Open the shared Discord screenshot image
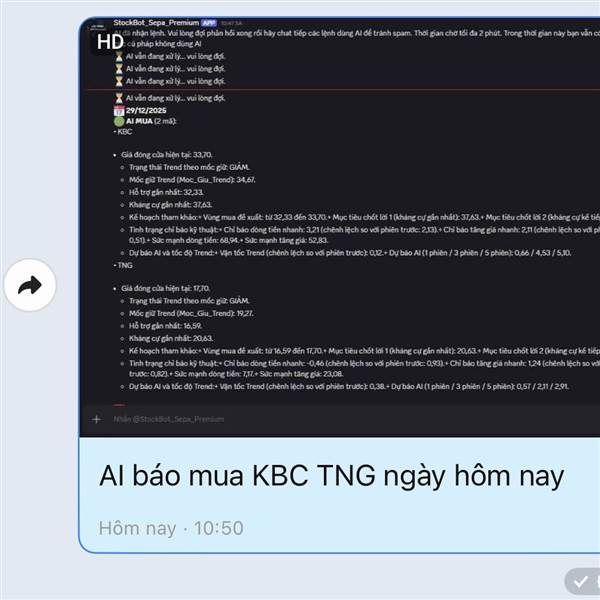The height and width of the screenshot is (600, 600). [340, 227]
